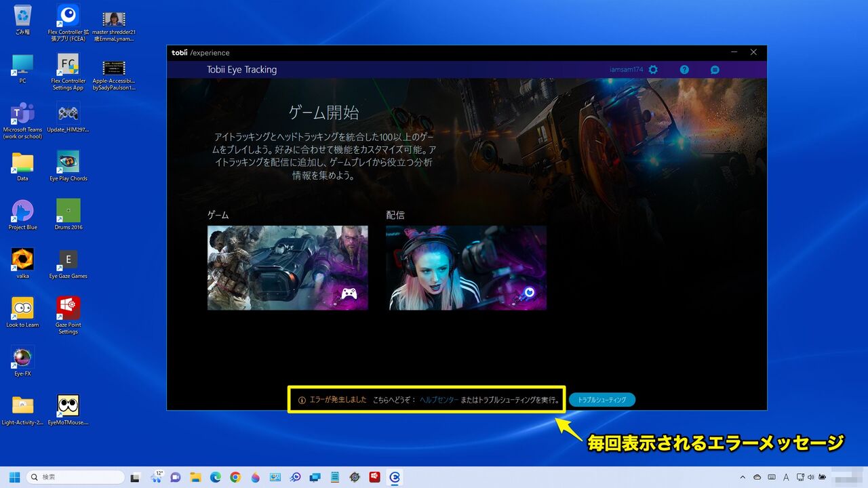Select the Flex Controller 拡張アプリ desktop icon
Viewport: 868px width, 488px height.
[x=68, y=22]
